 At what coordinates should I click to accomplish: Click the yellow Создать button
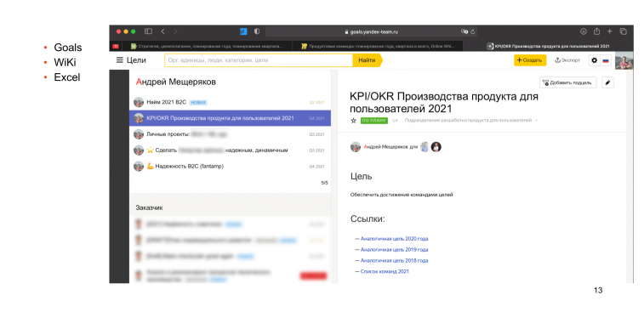(x=530, y=60)
